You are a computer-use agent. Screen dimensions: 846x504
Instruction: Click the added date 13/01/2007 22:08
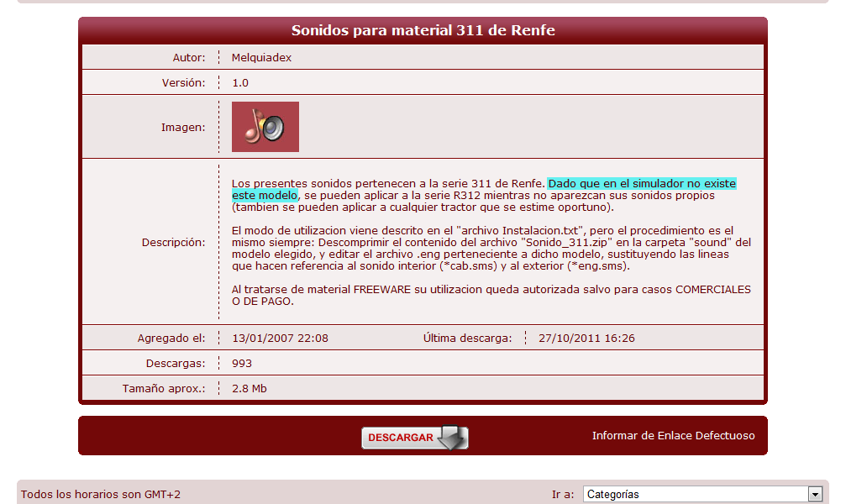[280, 339]
